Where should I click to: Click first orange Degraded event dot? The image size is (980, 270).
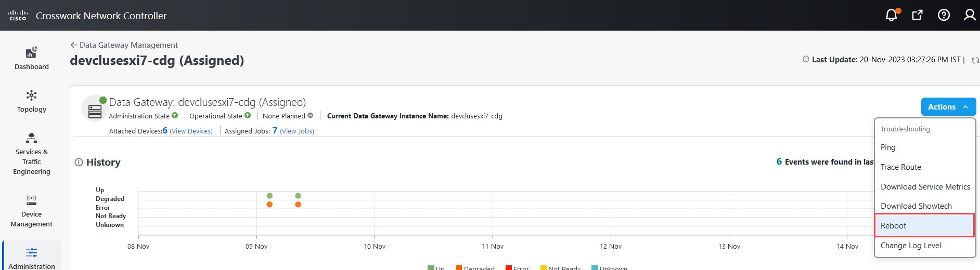tap(269, 205)
